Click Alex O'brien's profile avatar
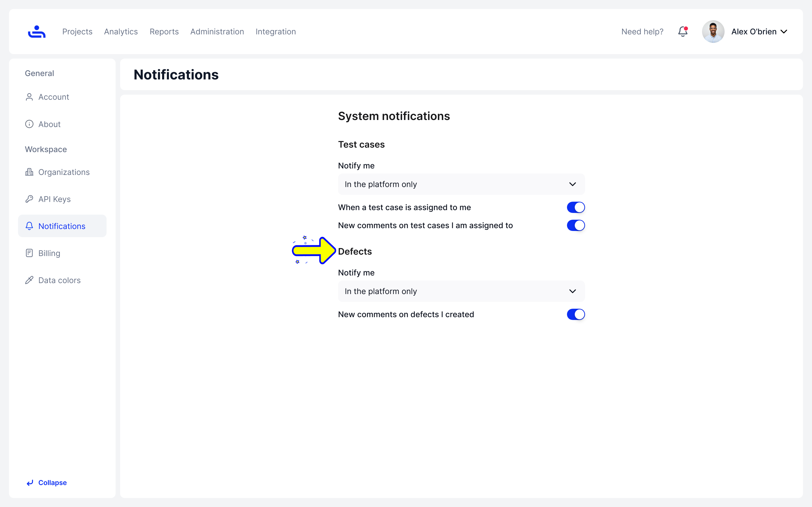Image resolution: width=812 pixels, height=507 pixels. tap(713, 32)
